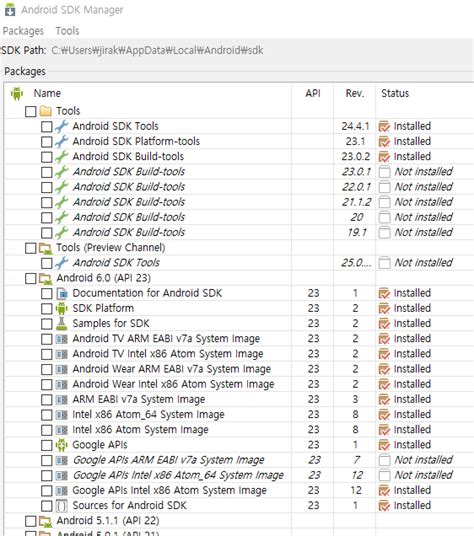
Task: Check the SDK Platform checkbox
Action: tap(46, 308)
